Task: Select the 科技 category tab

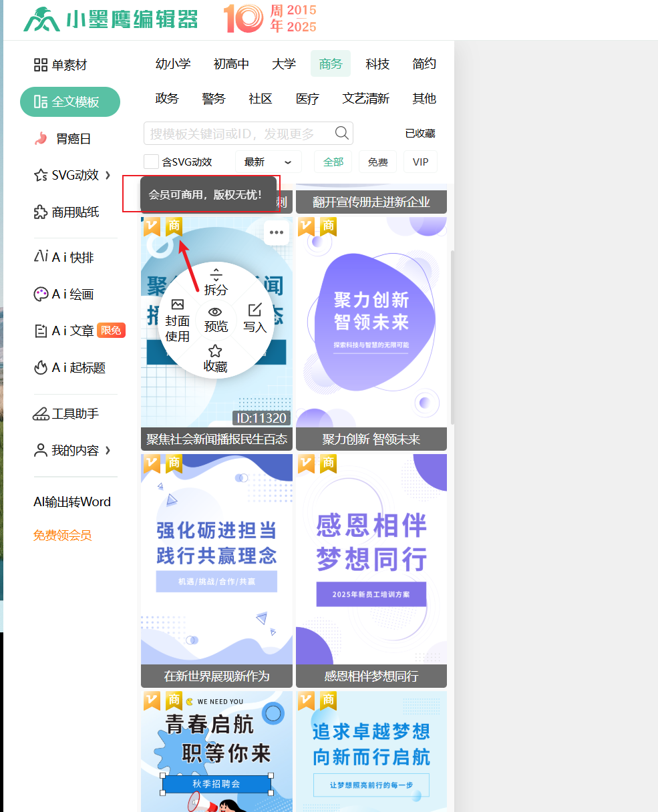Action: point(377,64)
